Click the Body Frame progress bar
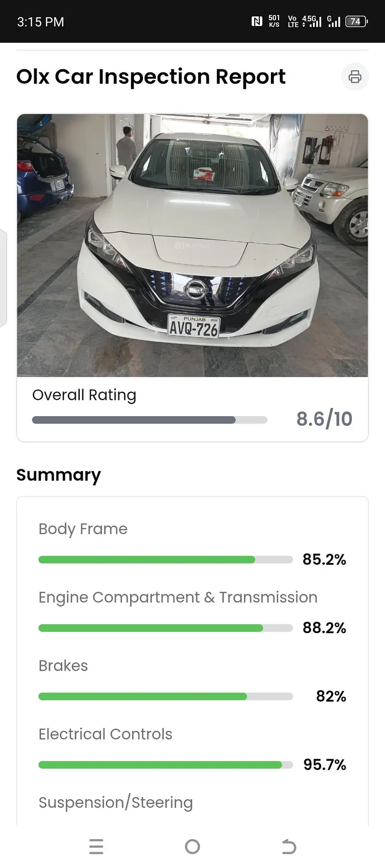Image resolution: width=385 pixels, height=868 pixels. tap(165, 560)
